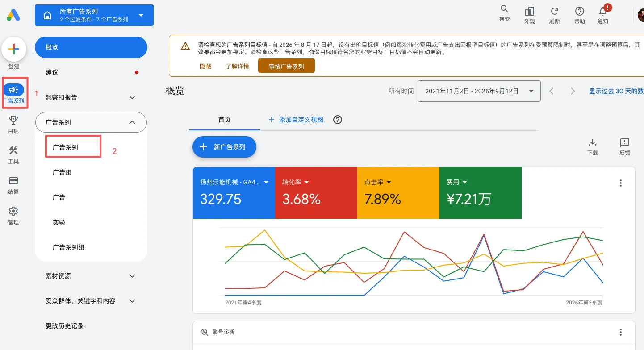Go to next date range arrow

point(573,91)
